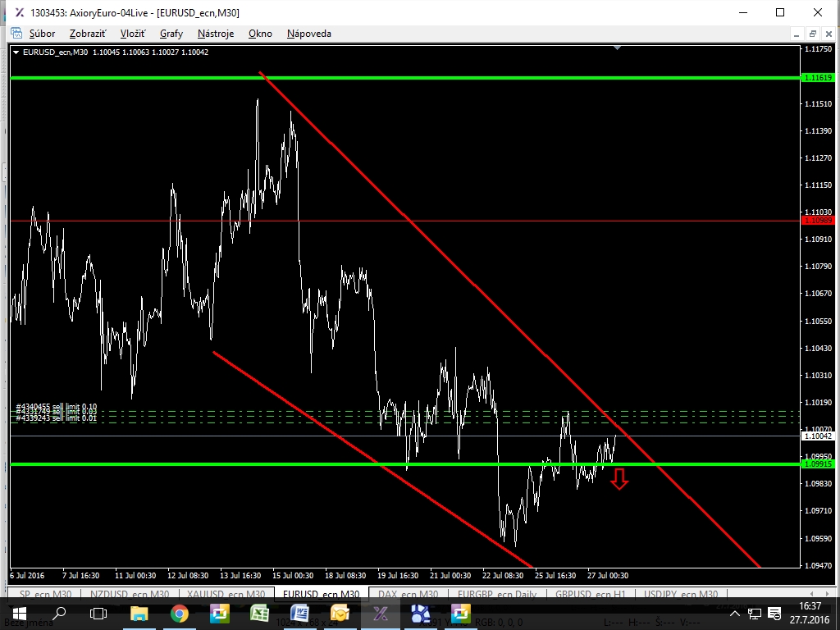Close the MetaTrader main window
This screenshot has width=840, height=630.
[x=818, y=12]
